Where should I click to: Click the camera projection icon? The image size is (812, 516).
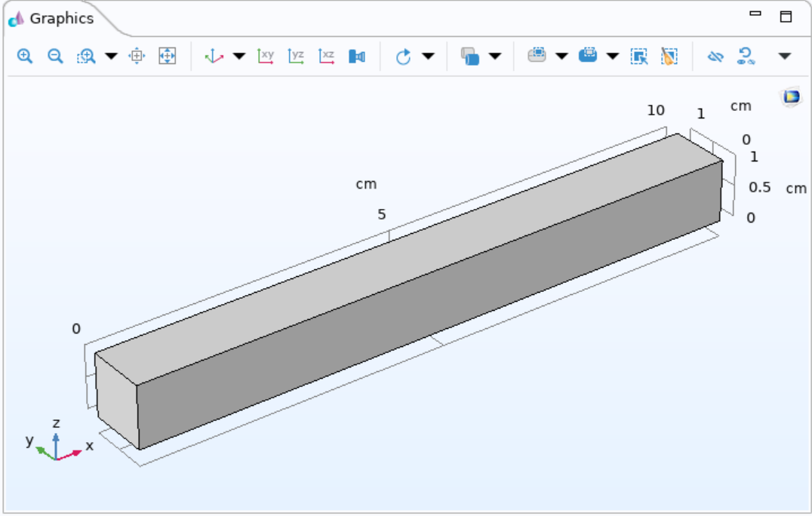click(x=357, y=56)
